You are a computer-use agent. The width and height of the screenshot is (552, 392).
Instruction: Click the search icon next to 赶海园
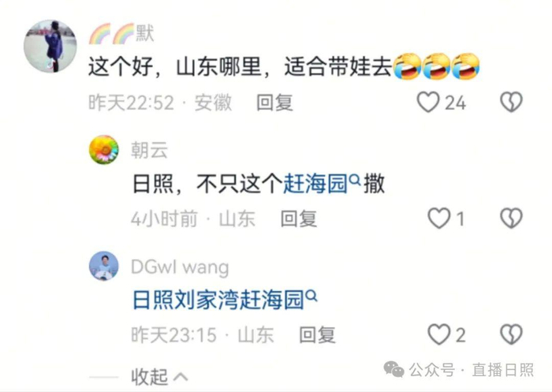(x=355, y=180)
